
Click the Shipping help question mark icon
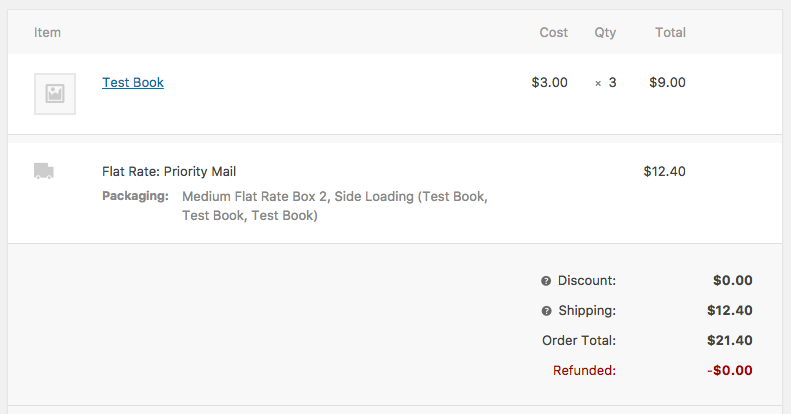546,311
